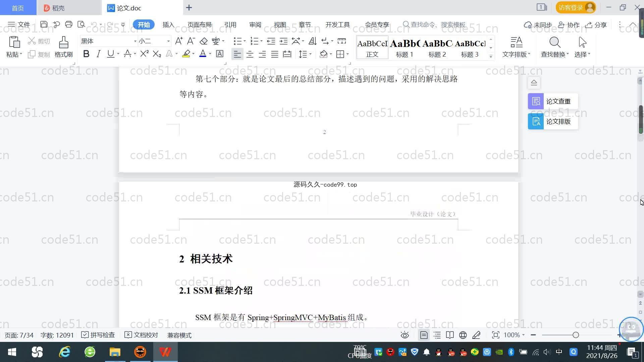Open File Explorer from taskbar
Screen dimensions: 644x362
click(x=115, y=352)
